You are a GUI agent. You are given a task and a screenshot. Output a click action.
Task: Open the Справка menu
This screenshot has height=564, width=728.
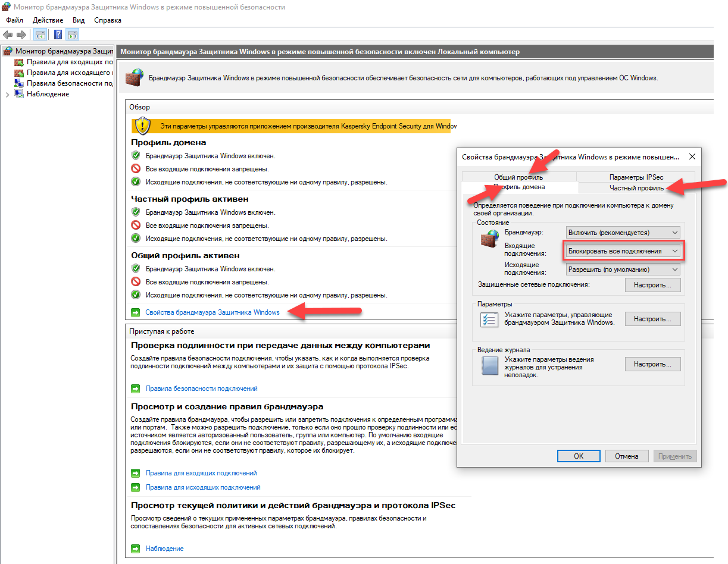(x=108, y=20)
